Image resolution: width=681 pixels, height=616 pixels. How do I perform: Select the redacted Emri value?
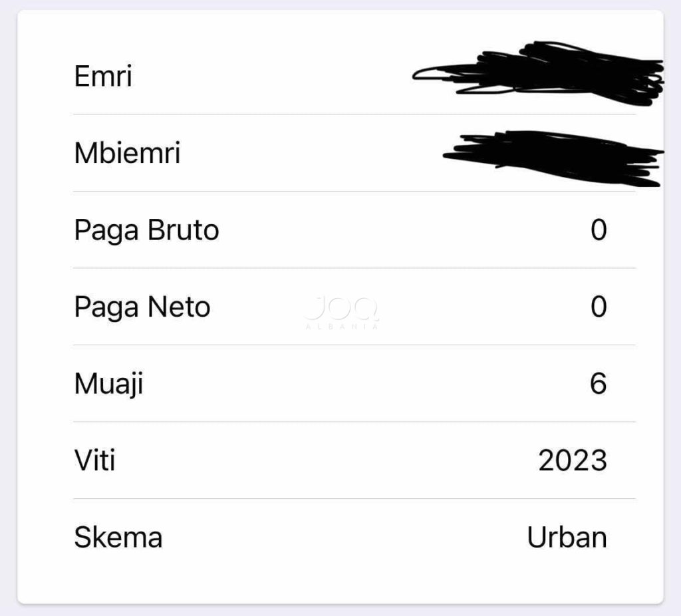[537, 73]
